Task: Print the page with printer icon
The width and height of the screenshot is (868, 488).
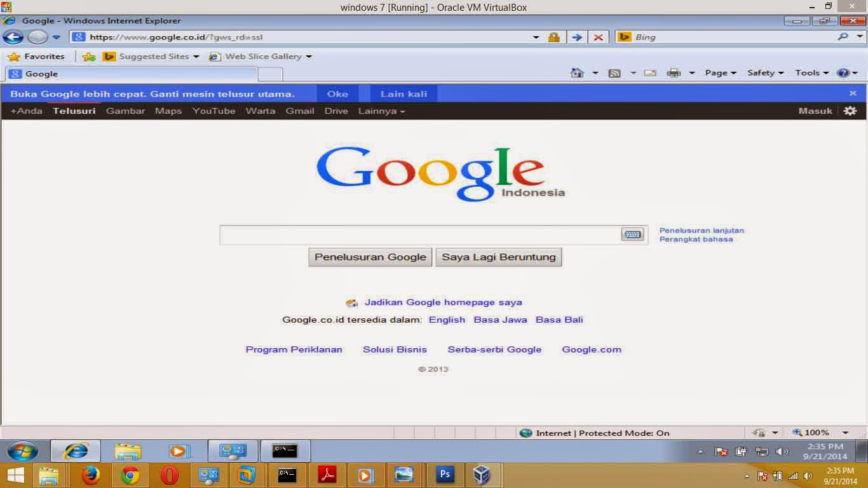Action: point(674,73)
